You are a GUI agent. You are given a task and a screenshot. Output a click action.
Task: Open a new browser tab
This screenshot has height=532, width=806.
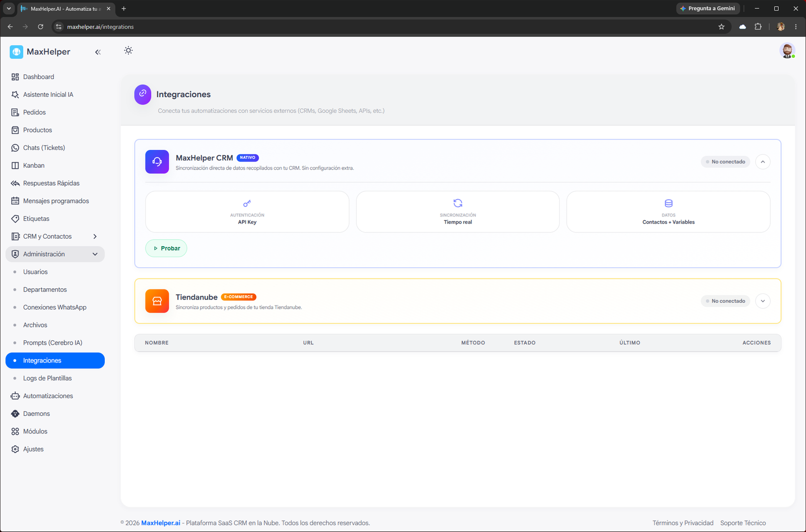(x=123, y=9)
